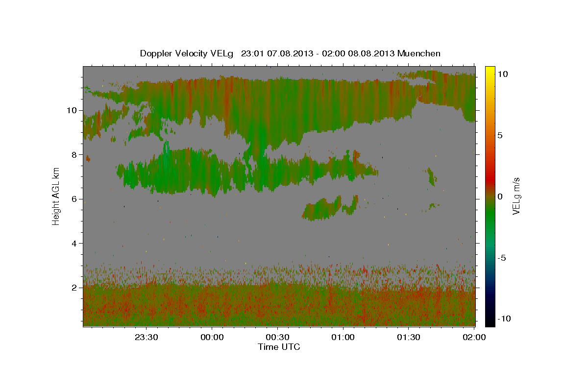This screenshot has height=392, width=588.
Task: Select the 23:30 time tick label
Action: pyautogui.click(x=147, y=337)
